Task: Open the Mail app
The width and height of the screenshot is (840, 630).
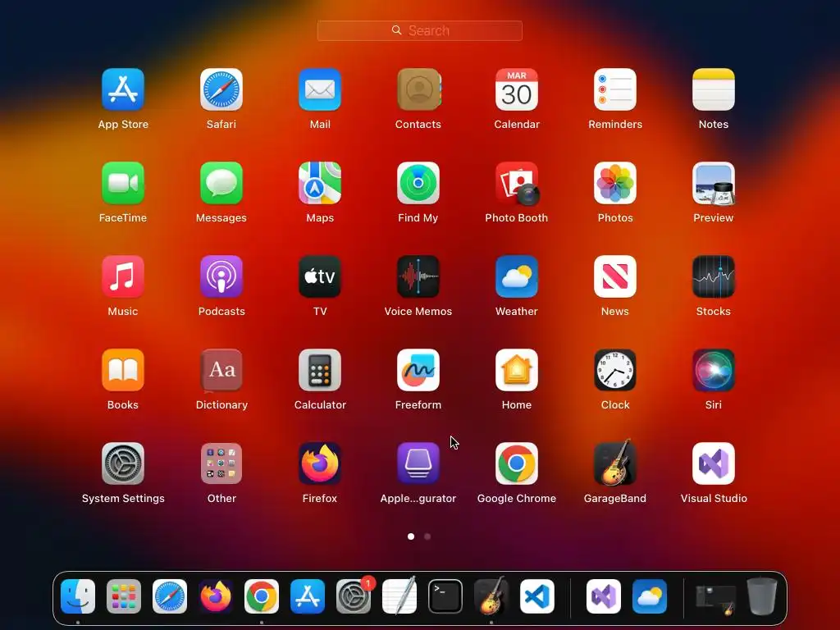Action: [x=320, y=89]
